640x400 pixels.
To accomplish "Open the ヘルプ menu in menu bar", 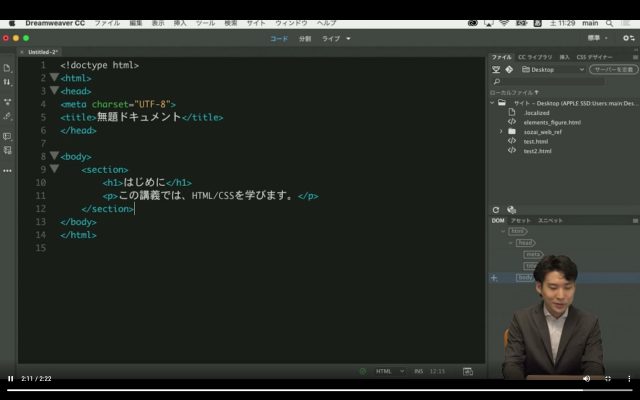I will [x=327, y=23].
